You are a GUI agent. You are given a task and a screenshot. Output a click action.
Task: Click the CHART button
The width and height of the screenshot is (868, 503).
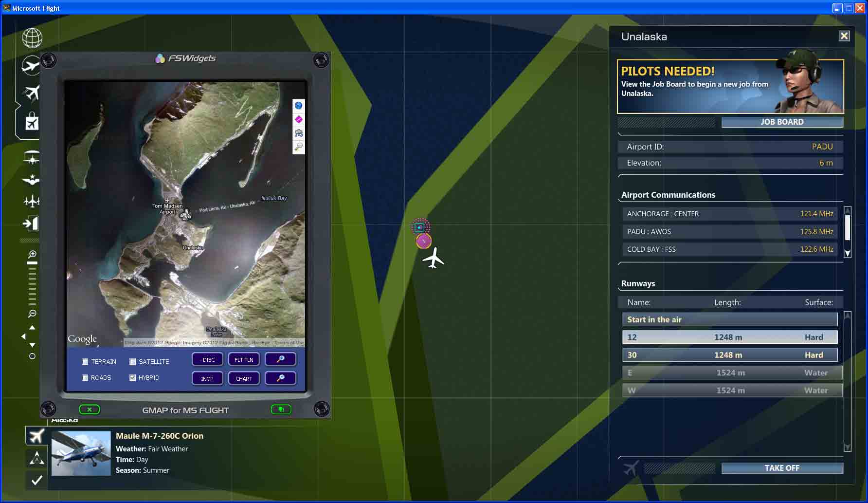pos(244,378)
